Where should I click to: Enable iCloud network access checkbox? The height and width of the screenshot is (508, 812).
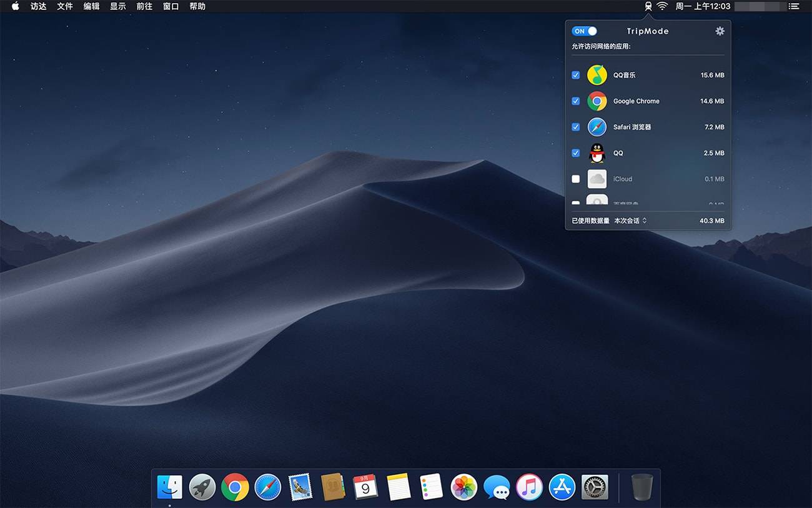pos(576,179)
